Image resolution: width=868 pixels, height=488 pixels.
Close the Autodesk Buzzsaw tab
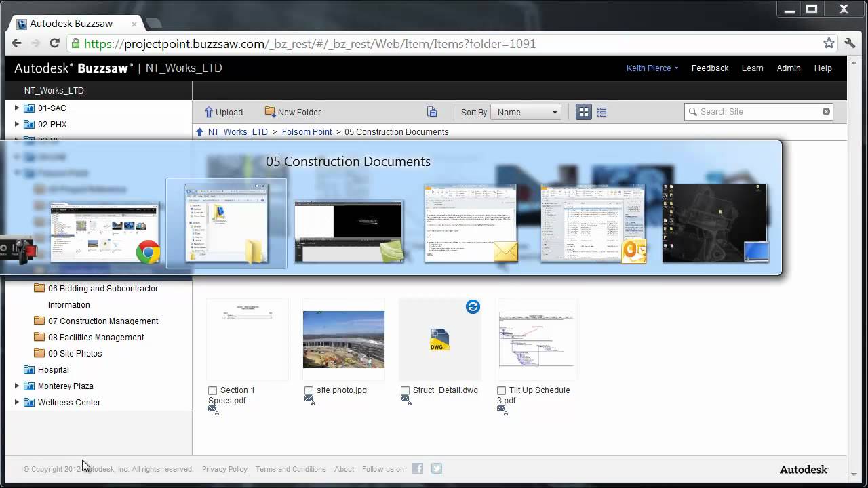coord(134,24)
